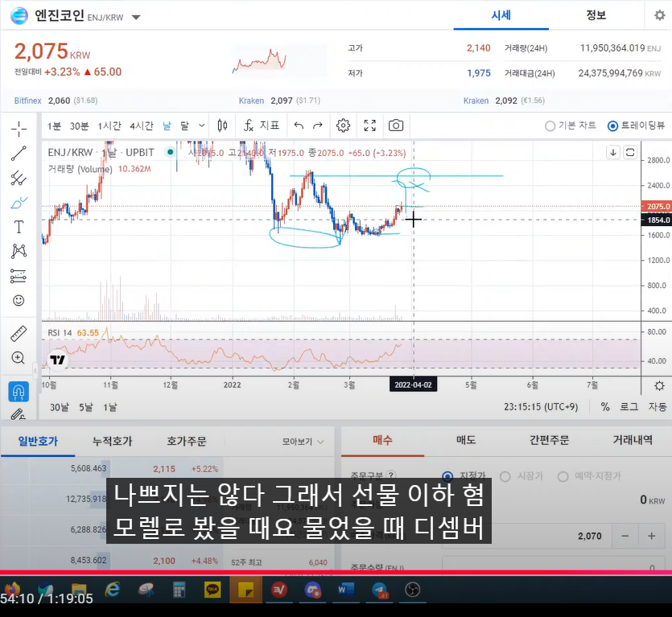This screenshot has height=617, width=672.
Task: Expand the more time intervals dropdown
Action: (x=201, y=125)
